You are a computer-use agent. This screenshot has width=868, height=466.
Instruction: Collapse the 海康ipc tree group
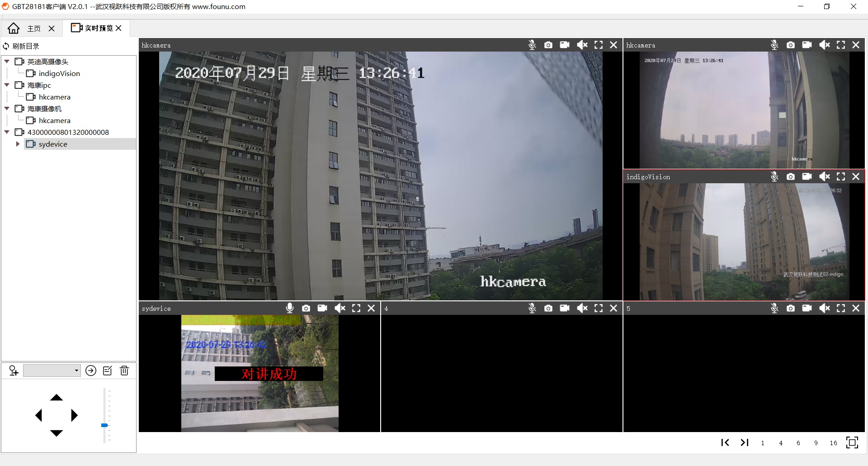[x=7, y=85]
